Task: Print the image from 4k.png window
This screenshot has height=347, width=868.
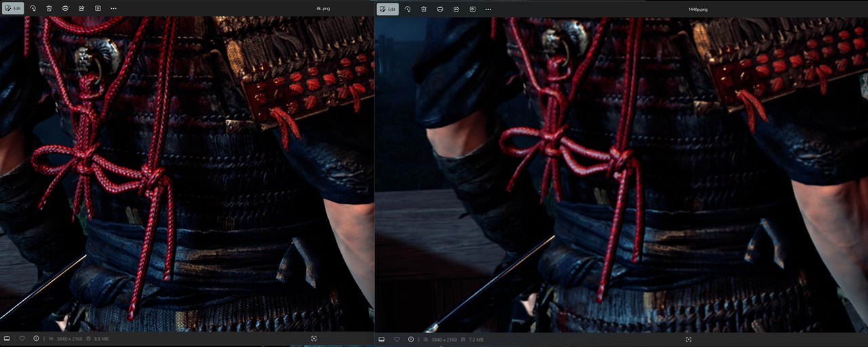Action: [x=65, y=9]
